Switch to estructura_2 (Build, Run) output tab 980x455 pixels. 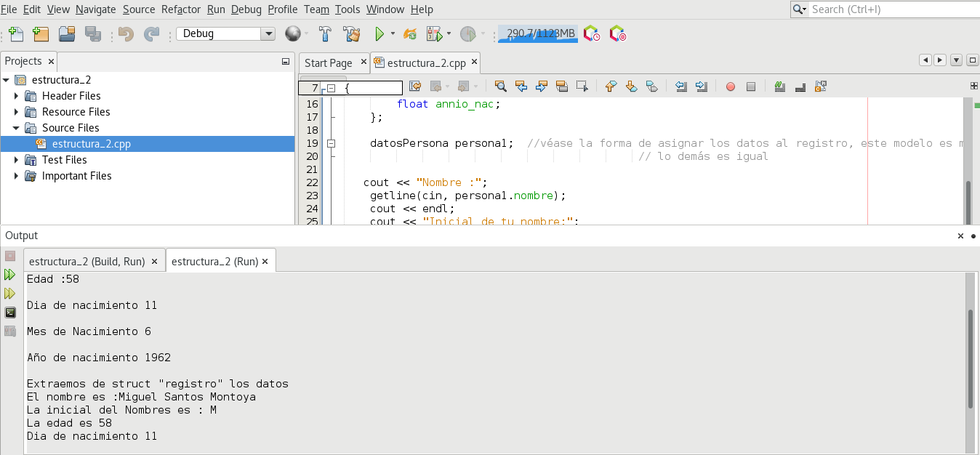(87, 262)
